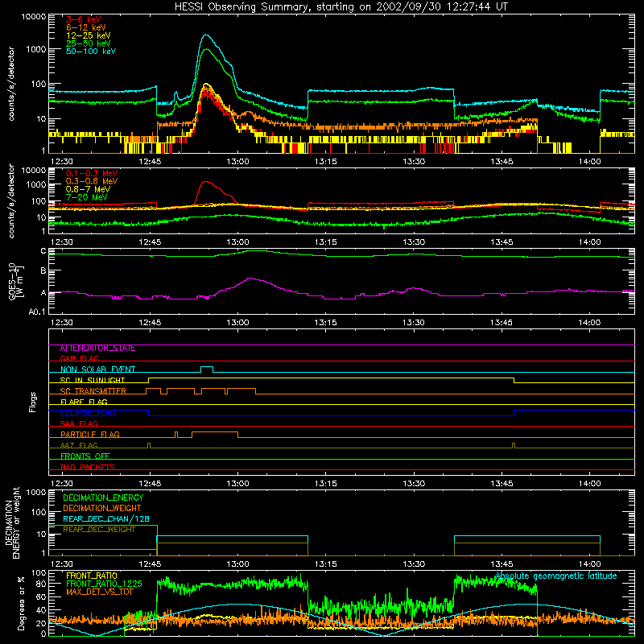This screenshot has height=644, width=644.
Task: Click the orange MAX_DET_VS_TOT legend label
Action: pos(99,592)
